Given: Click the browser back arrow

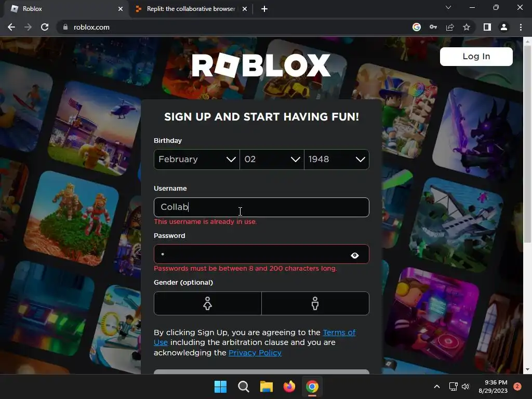Looking at the screenshot, I should pyautogui.click(x=11, y=27).
